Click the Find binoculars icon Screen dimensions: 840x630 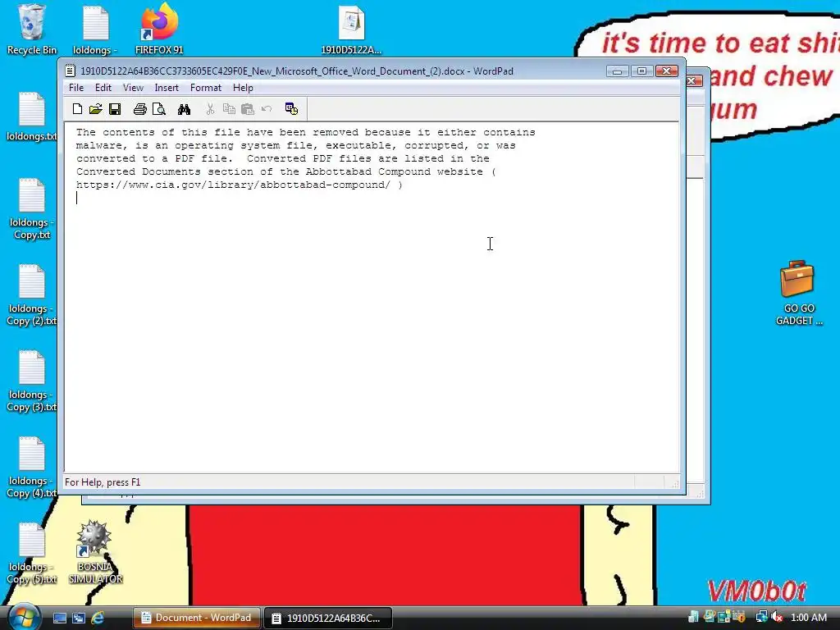click(185, 109)
